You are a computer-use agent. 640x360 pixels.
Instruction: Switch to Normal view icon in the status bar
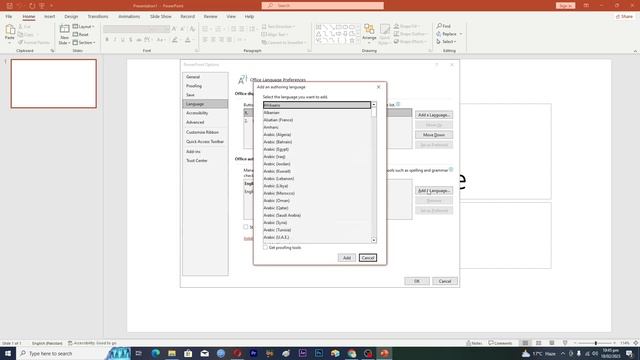pos(525,343)
